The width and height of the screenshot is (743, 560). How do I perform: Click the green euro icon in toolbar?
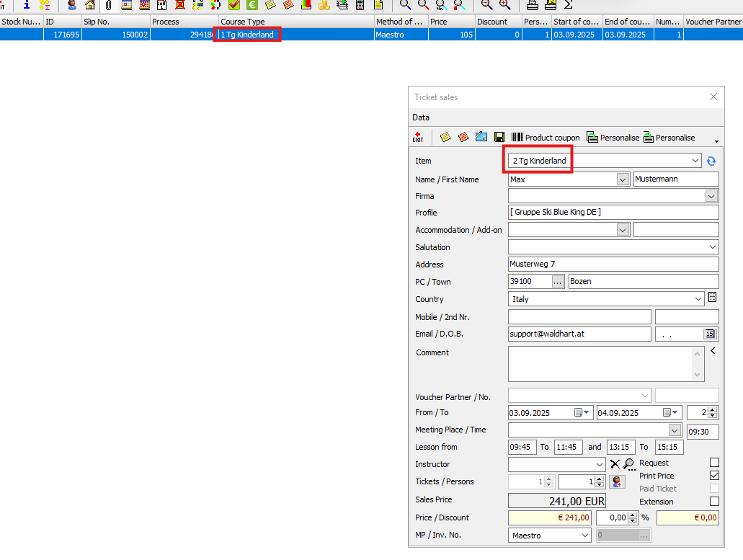(252, 5)
